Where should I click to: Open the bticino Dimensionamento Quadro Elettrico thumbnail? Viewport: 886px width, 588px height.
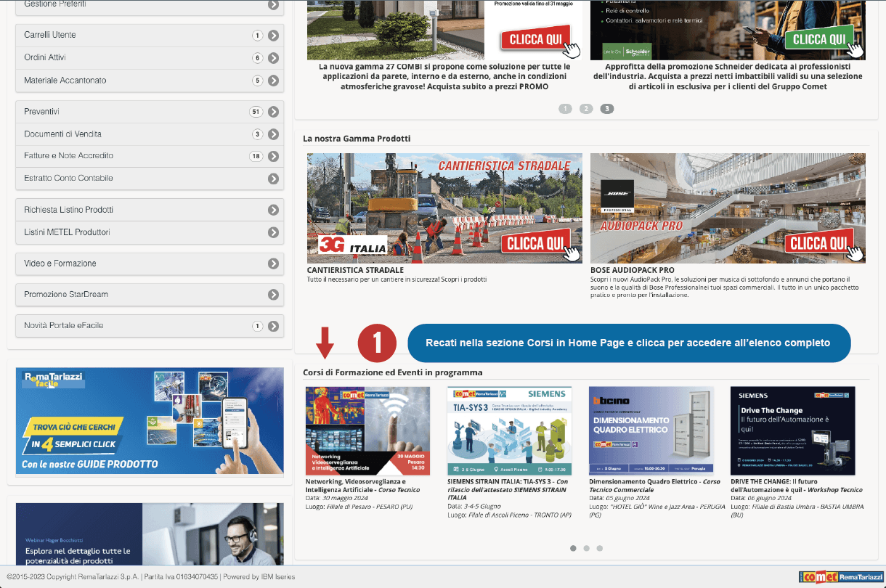(x=651, y=431)
